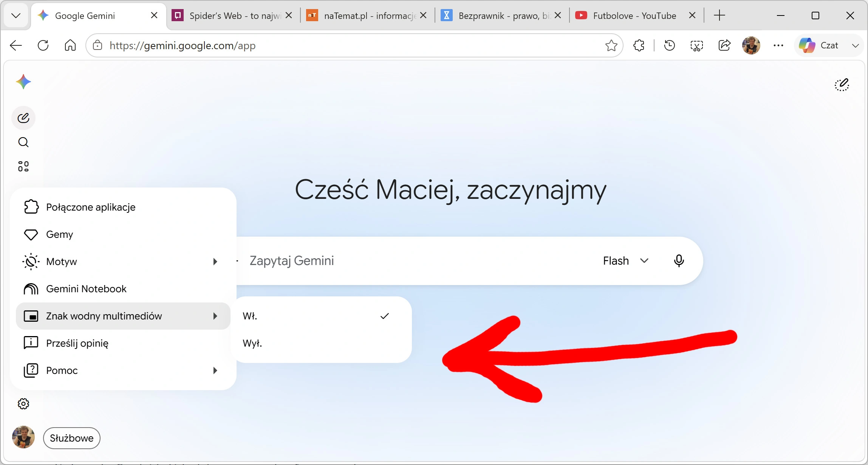Expand the Copilot Czat dropdown chevron

click(x=855, y=45)
